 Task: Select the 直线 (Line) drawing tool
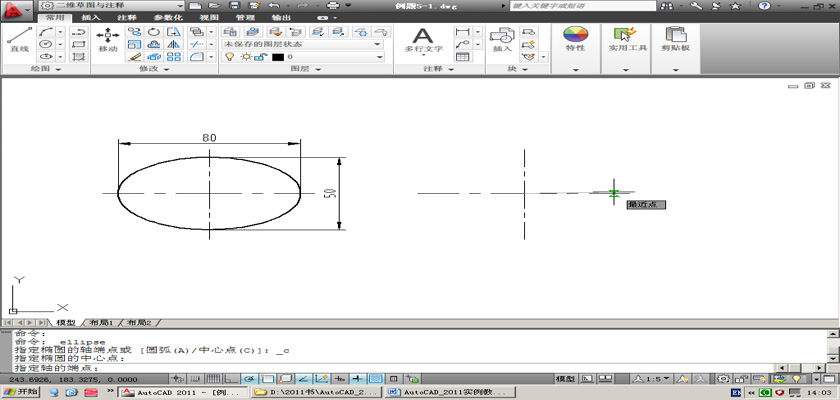coord(18,38)
